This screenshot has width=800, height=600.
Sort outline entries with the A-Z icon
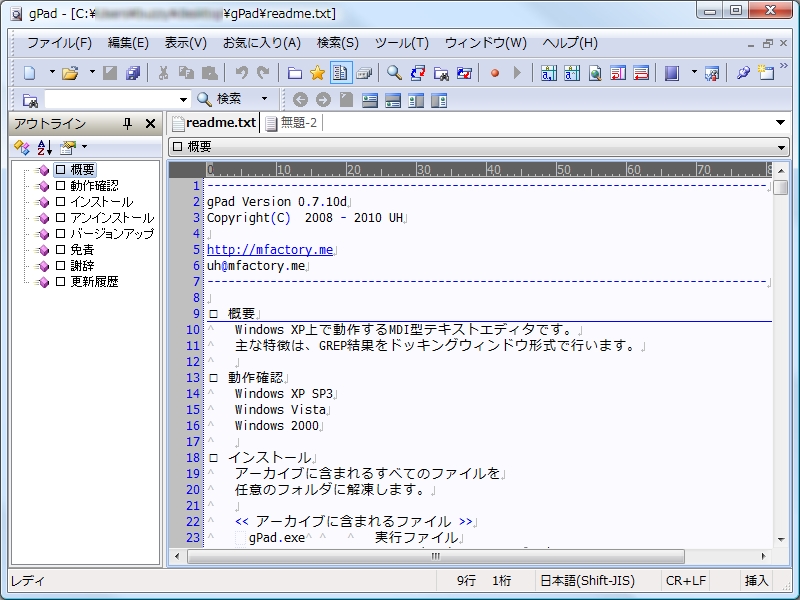pyautogui.click(x=43, y=146)
